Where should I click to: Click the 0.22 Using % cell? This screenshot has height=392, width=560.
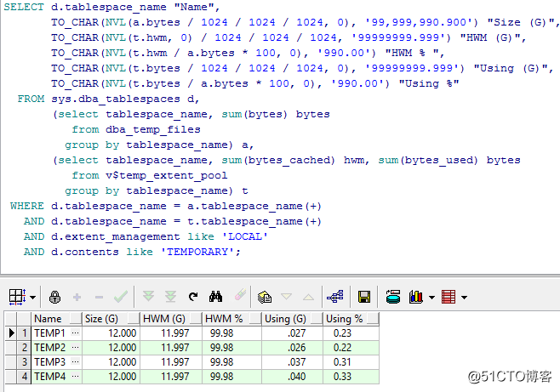351,348
